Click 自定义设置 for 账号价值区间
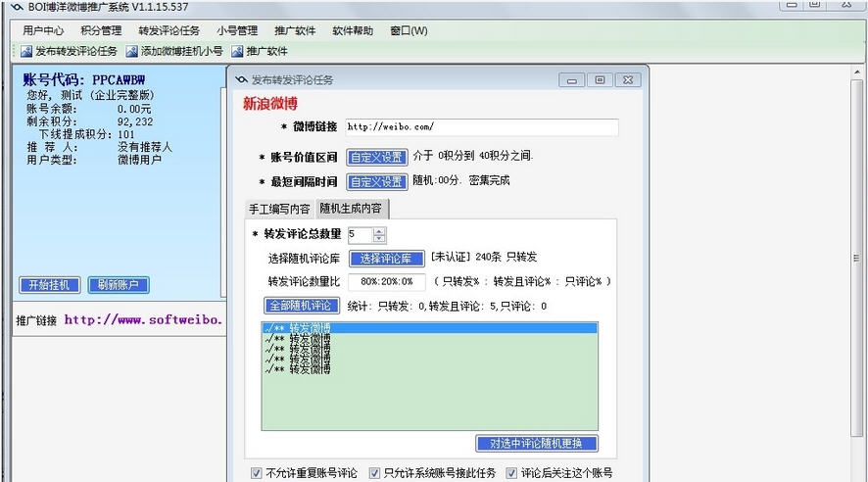Image resolution: width=868 pixels, height=482 pixels. 377,157
